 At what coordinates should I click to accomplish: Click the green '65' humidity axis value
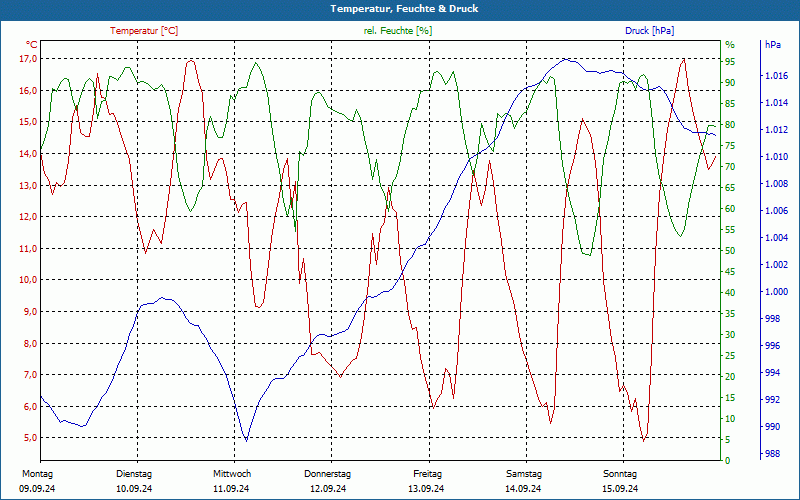click(730, 188)
